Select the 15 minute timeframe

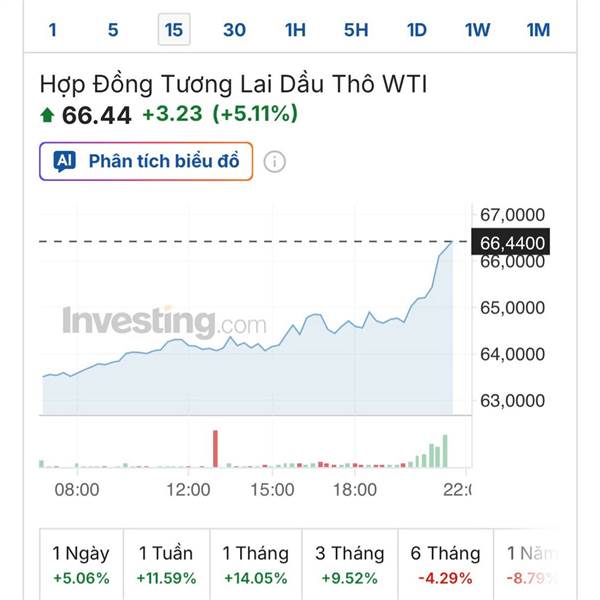coord(174,30)
